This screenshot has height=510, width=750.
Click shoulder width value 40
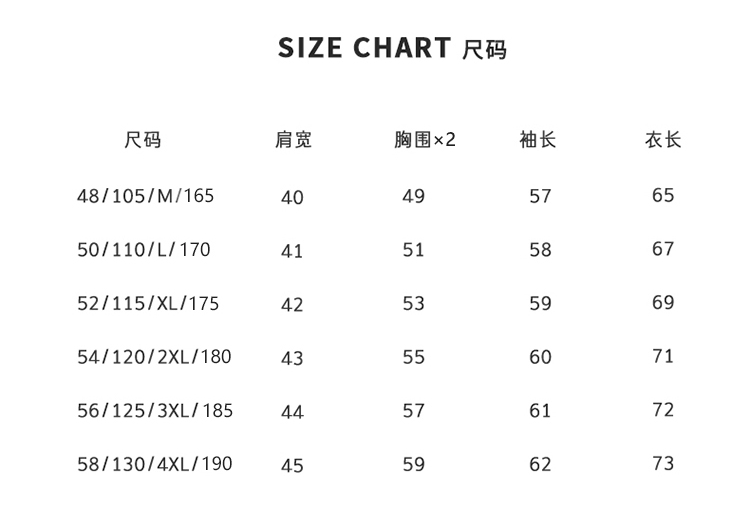[292, 198]
